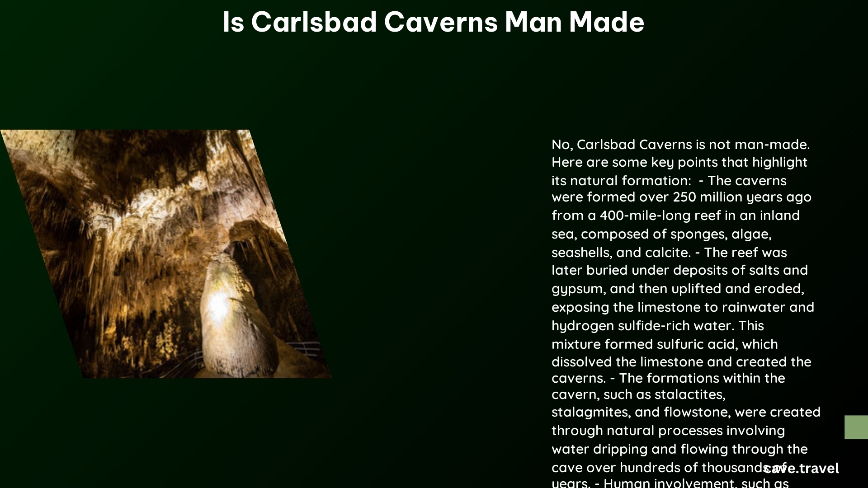Click the line 'dissolved the limestone and created the'
The width and height of the screenshot is (868, 488).
point(681,362)
